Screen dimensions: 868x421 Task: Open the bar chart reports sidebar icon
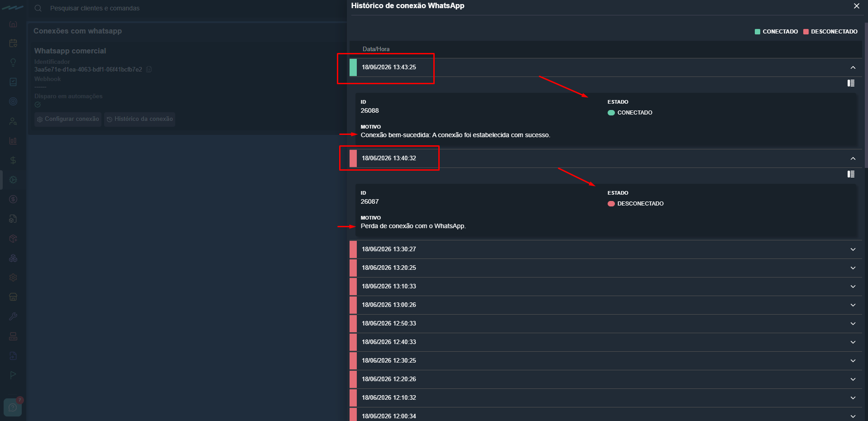pyautogui.click(x=13, y=141)
